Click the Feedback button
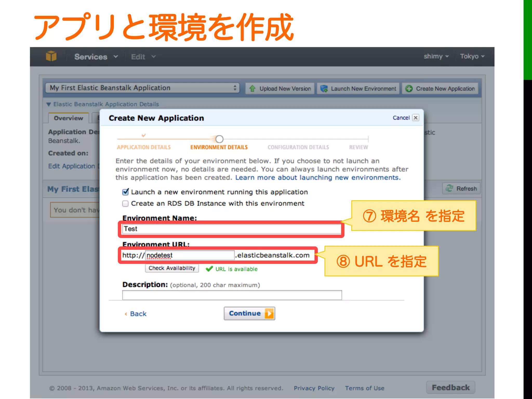This screenshot has height=399, width=532. pos(451,388)
